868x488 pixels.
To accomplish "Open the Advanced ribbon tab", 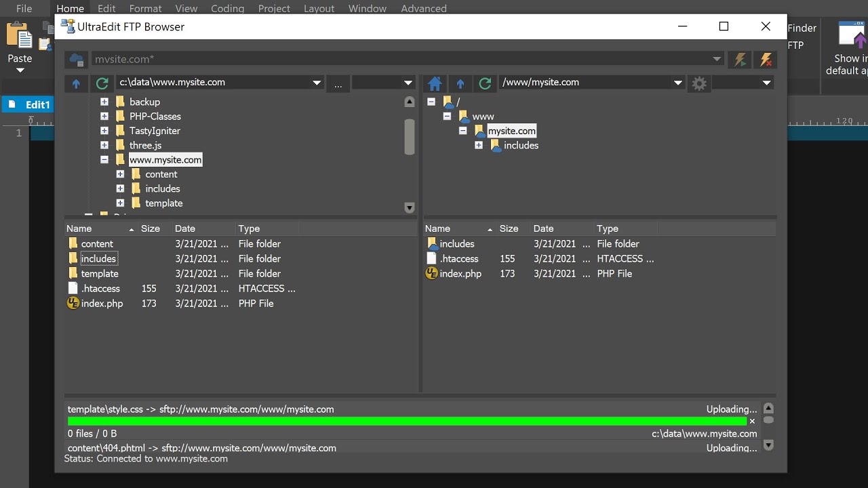I will 424,9.
